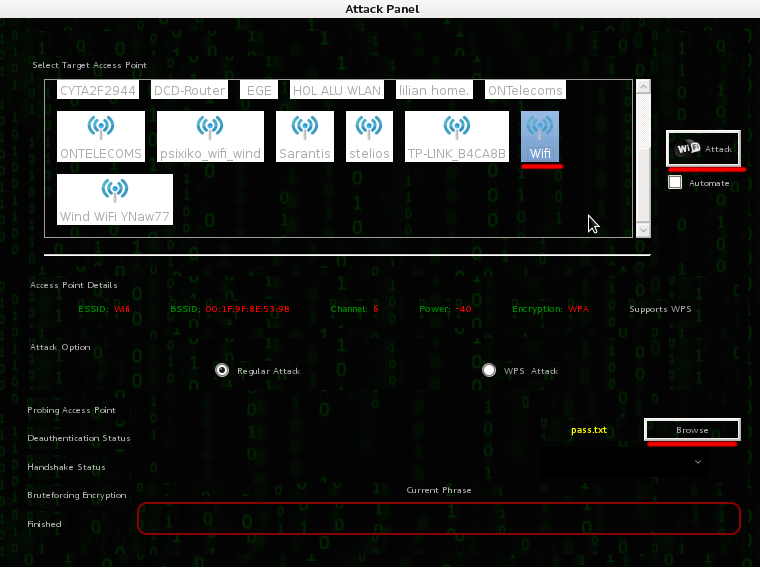Select the WPS Attack radio option
The image size is (760, 567).
[x=489, y=370]
